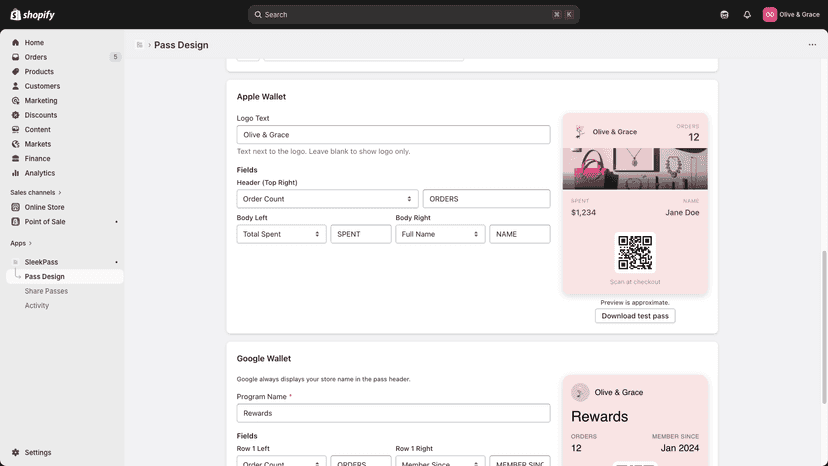Open the Body Left Total Spent dropdown
This screenshot has height=466, width=828.
click(281, 234)
